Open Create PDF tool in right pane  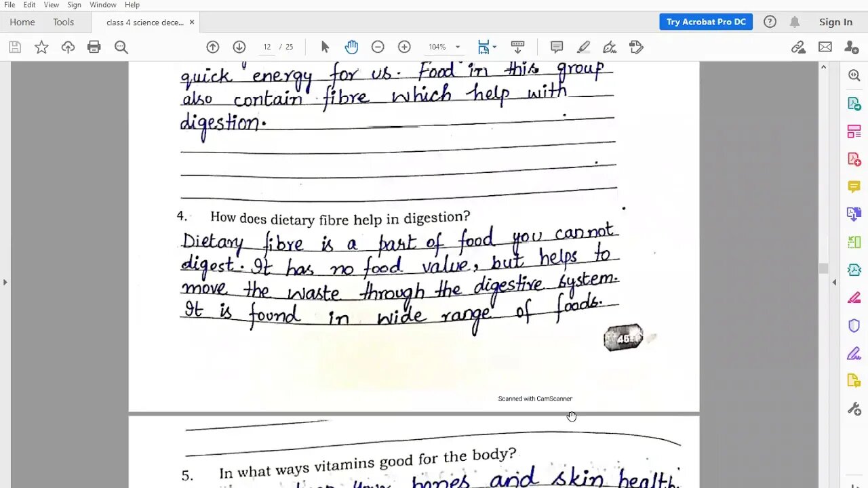[854, 159]
